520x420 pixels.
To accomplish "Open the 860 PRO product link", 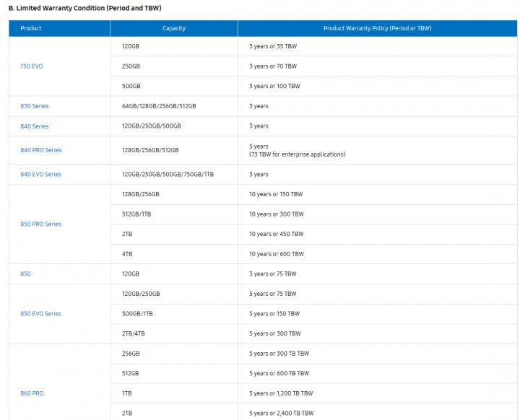I will 32,393.
